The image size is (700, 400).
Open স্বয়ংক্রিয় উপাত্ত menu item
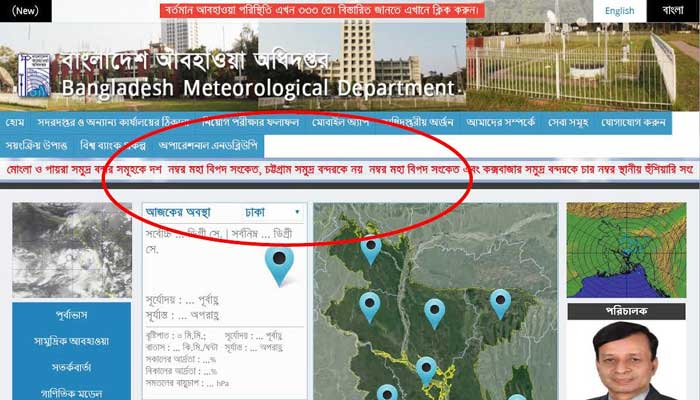coord(37,146)
